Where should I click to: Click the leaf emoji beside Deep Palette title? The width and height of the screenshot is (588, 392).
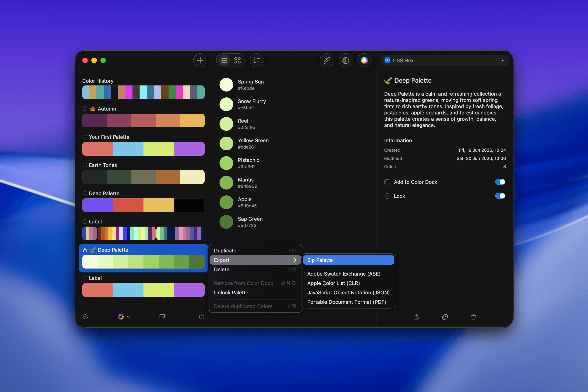click(x=388, y=81)
